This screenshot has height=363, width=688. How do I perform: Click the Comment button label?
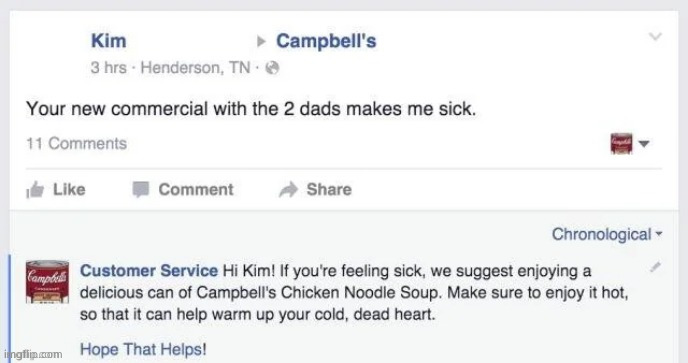[196, 190]
